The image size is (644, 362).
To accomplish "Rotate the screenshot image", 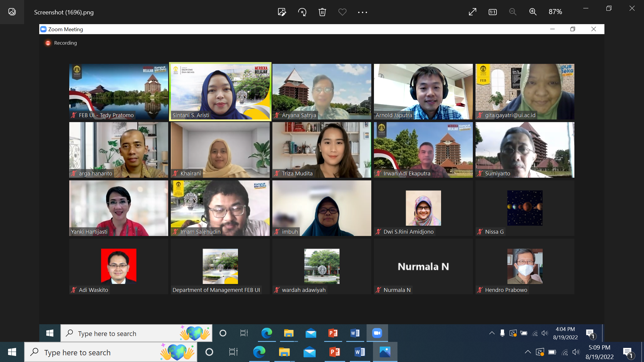I will [x=302, y=12].
